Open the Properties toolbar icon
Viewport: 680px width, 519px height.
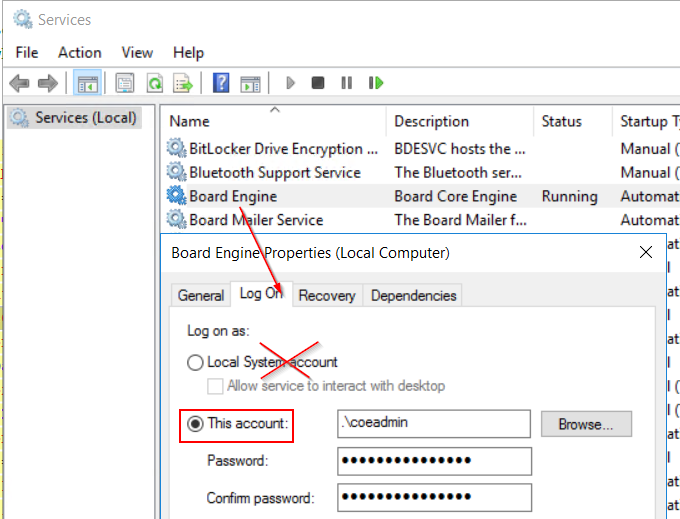click(125, 83)
